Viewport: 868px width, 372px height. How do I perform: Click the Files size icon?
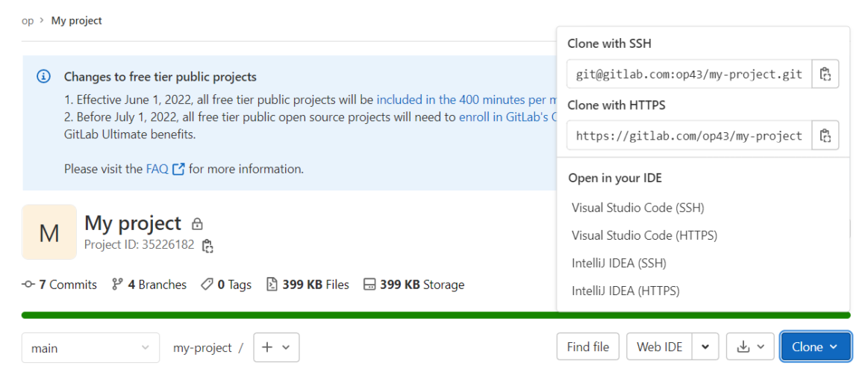272,285
